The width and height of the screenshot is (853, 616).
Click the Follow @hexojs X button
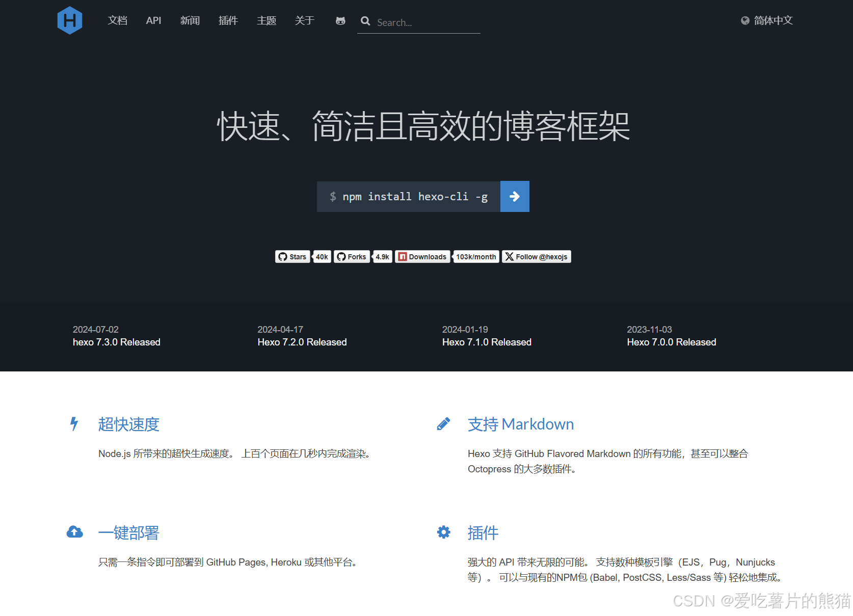537,257
